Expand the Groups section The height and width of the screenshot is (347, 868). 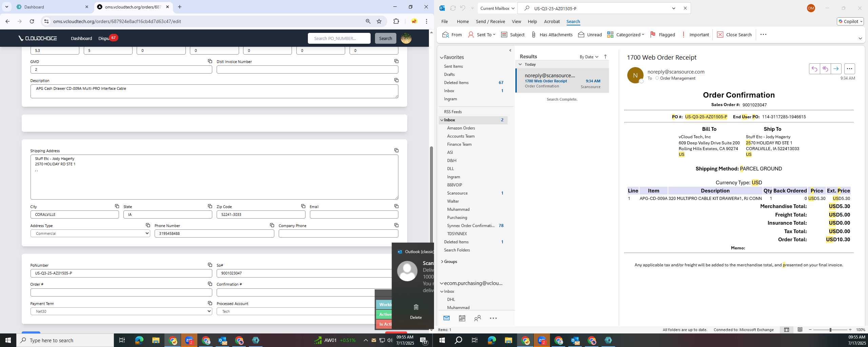[442, 262]
